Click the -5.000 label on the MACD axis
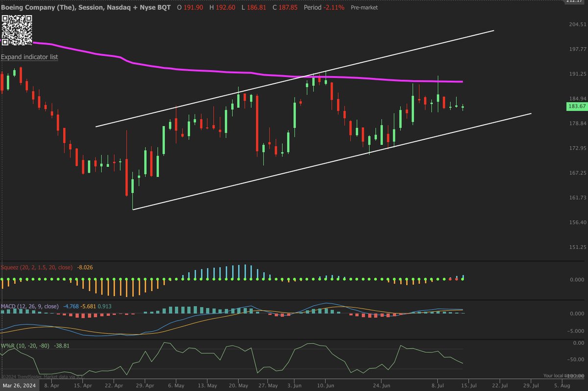This screenshot has width=588, height=391. click(577, 331)
